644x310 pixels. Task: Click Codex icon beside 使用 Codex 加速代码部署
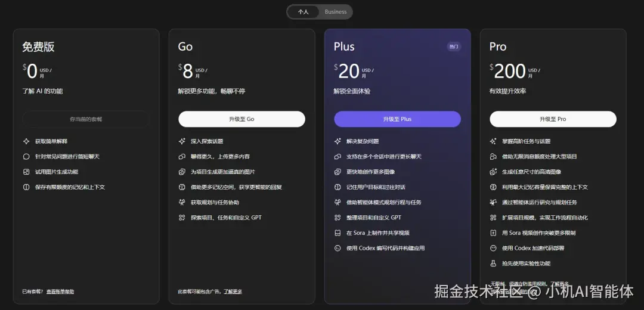pos(493,248)
